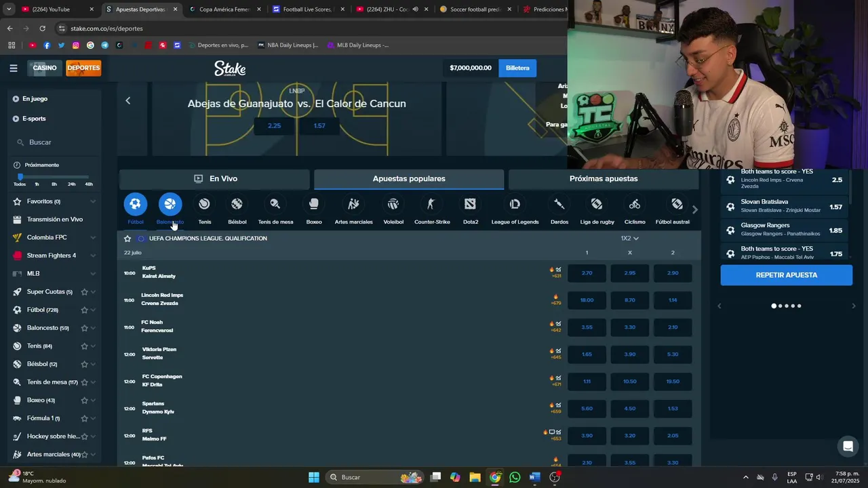This screenshot has width=868, height=488.
Task: Open Tenis de mesa sport icon
Action: pyautogui.click(x=275, y=204)
